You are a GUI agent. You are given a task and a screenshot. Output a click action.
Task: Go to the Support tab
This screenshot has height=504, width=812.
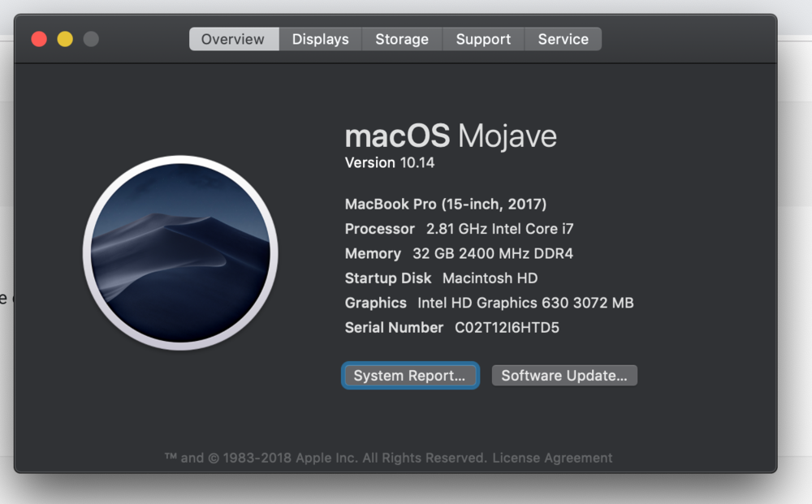click(x=483, y=39)
